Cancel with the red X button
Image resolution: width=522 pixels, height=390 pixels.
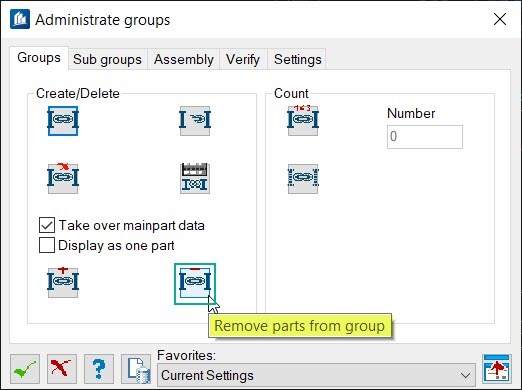[62, 369]
